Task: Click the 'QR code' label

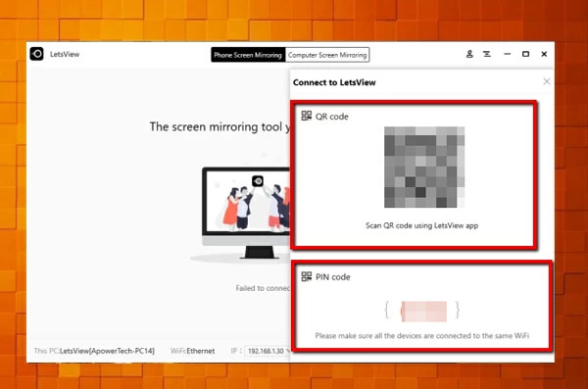Action: [x=332, y=117]
